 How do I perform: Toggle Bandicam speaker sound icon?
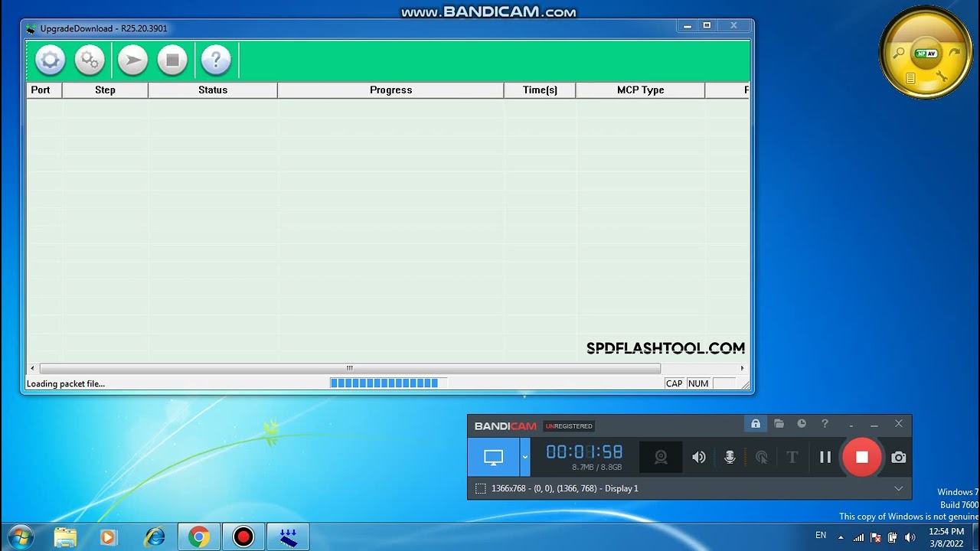[x=699, y=457]
